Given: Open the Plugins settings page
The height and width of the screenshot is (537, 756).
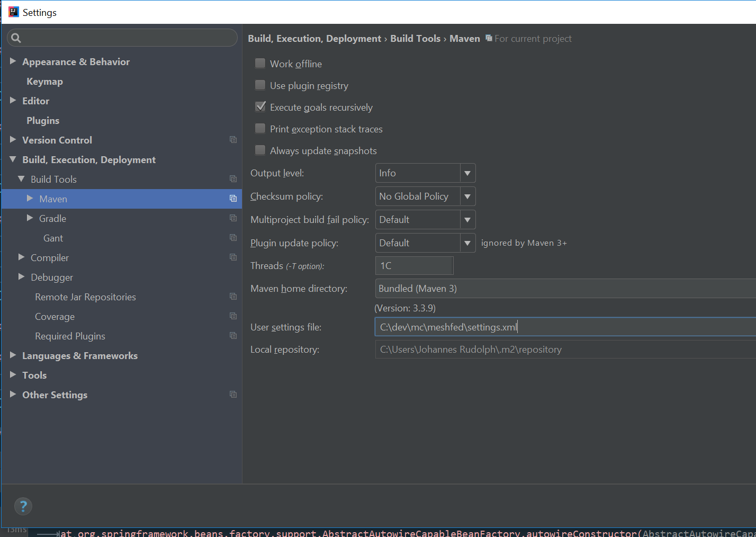Looking at the screenshot, I should pos(43,121).
